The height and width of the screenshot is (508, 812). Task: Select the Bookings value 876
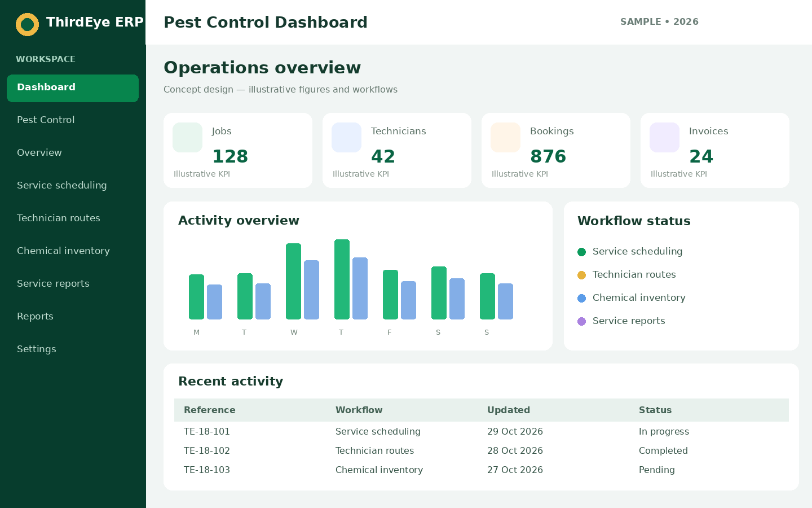tap(548, 156)
